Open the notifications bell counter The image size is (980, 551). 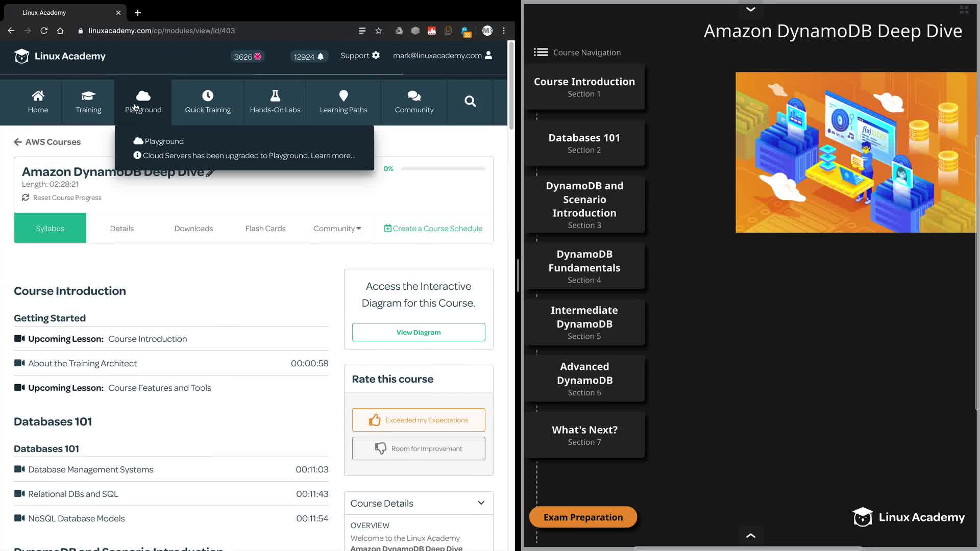tap(308, 57)
